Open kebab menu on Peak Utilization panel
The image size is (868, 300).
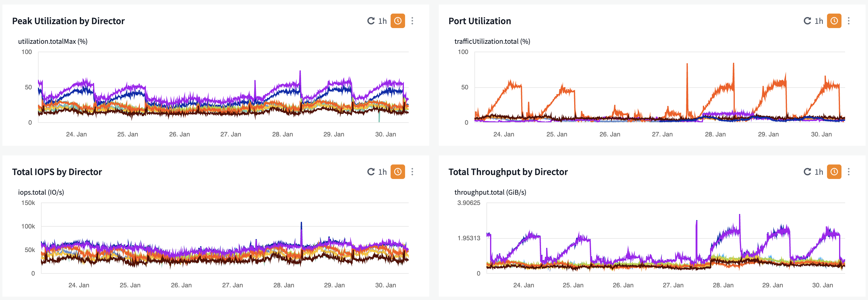tap(412, 21)
